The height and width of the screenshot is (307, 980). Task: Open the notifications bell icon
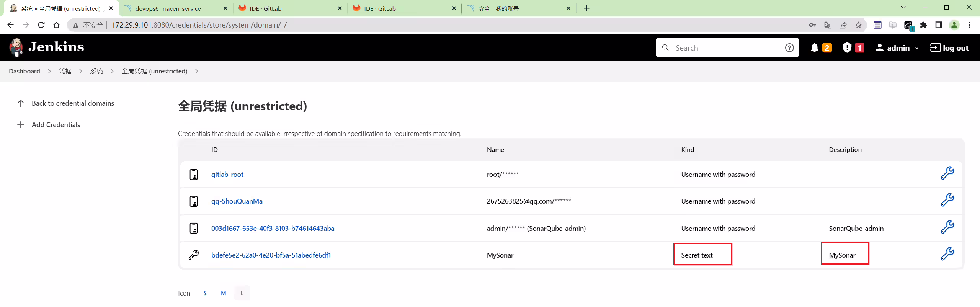815,47
